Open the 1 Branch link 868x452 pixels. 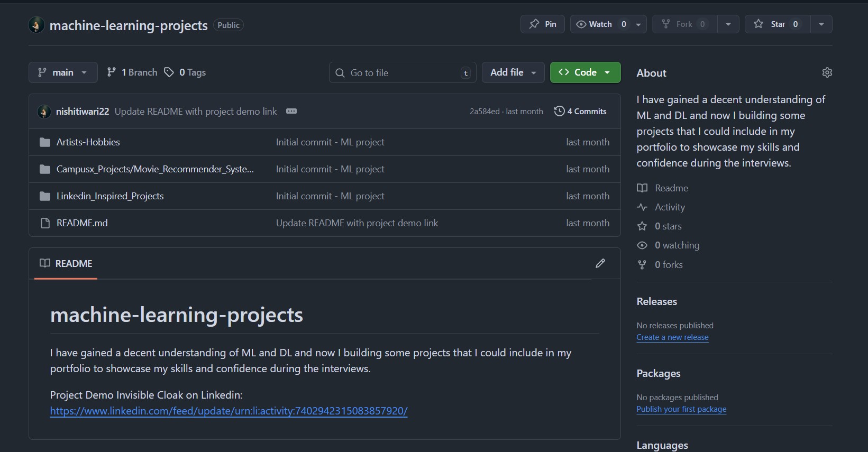(132, 72)
